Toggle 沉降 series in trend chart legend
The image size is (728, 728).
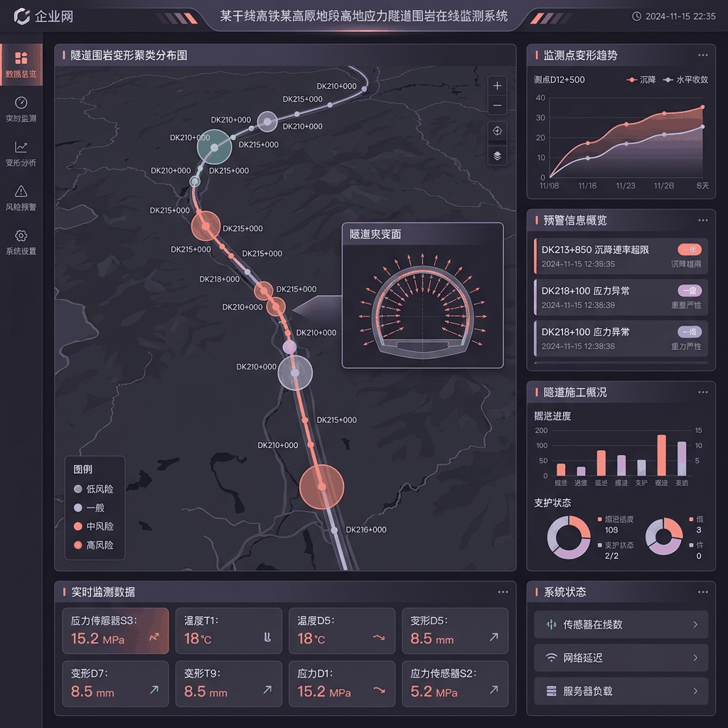click(x=641, y=80)
